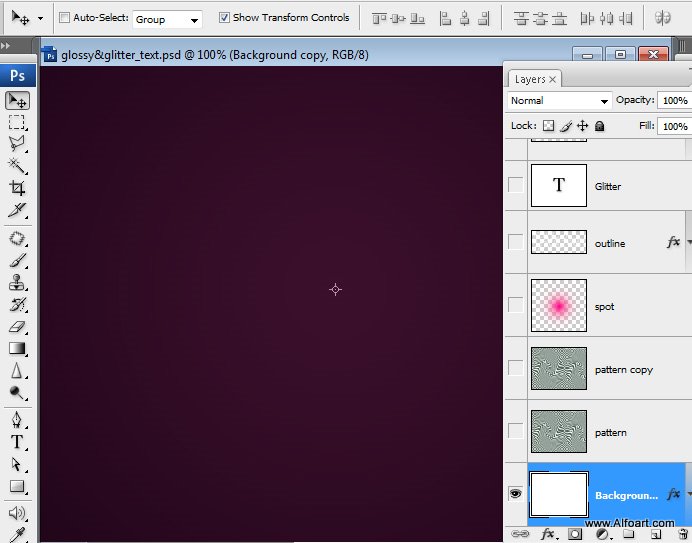Hide the Background copy layer
The width and height of the screenshot is (692, 543).
pyautogui.click(x=515, y=494)
